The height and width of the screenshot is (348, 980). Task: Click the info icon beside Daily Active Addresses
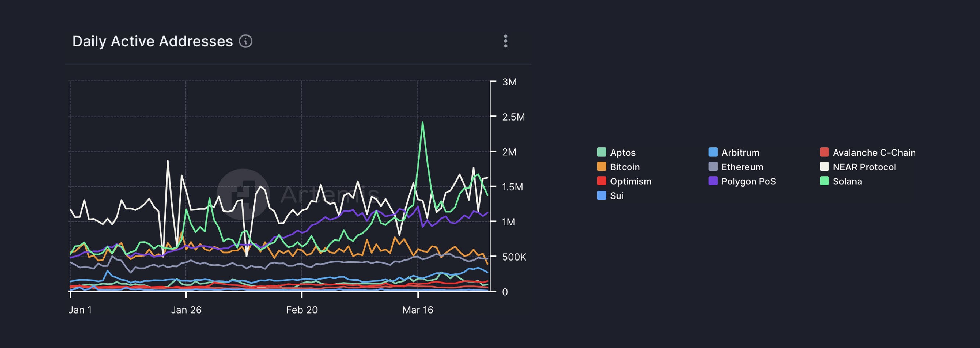tap(245, 41)
